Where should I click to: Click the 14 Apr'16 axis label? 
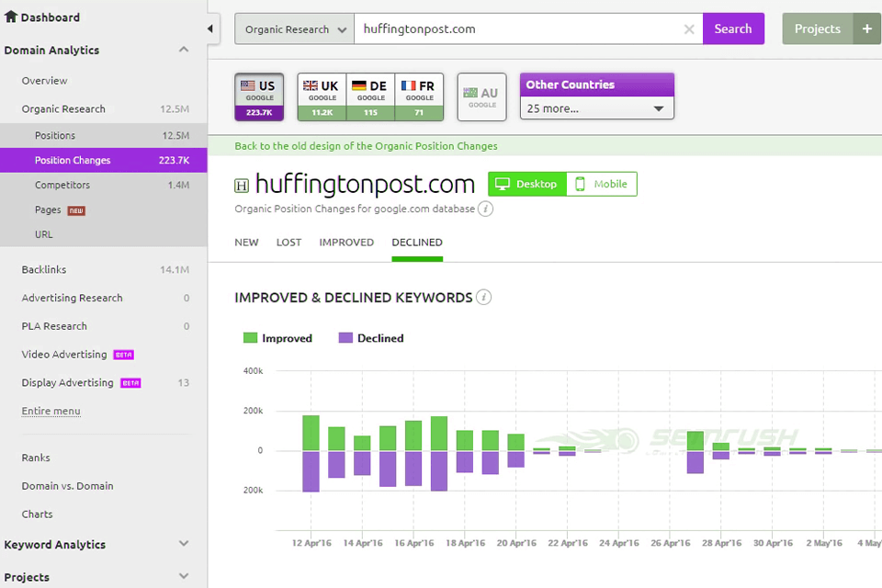(x=363, y=543)
